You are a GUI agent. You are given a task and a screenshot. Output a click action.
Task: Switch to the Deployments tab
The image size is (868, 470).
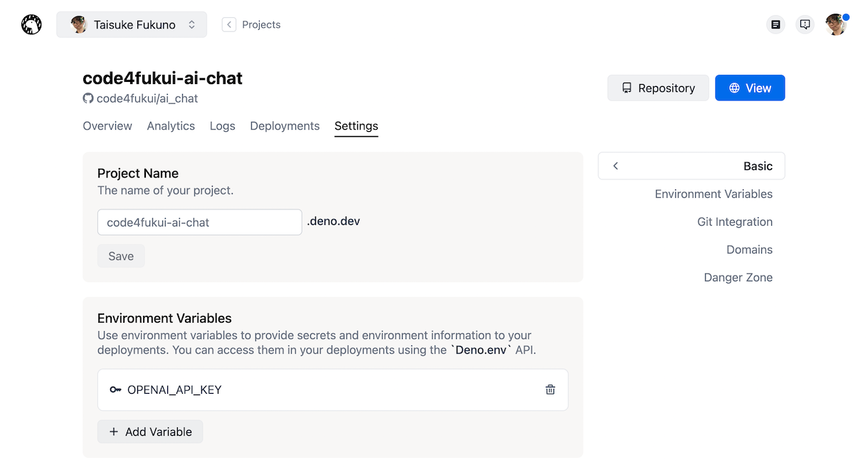285,125
